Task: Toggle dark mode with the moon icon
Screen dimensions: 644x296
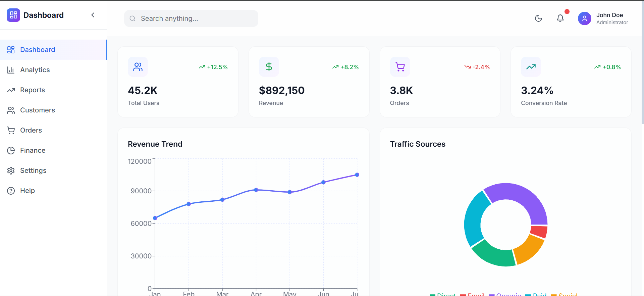Action: (538, 18)
